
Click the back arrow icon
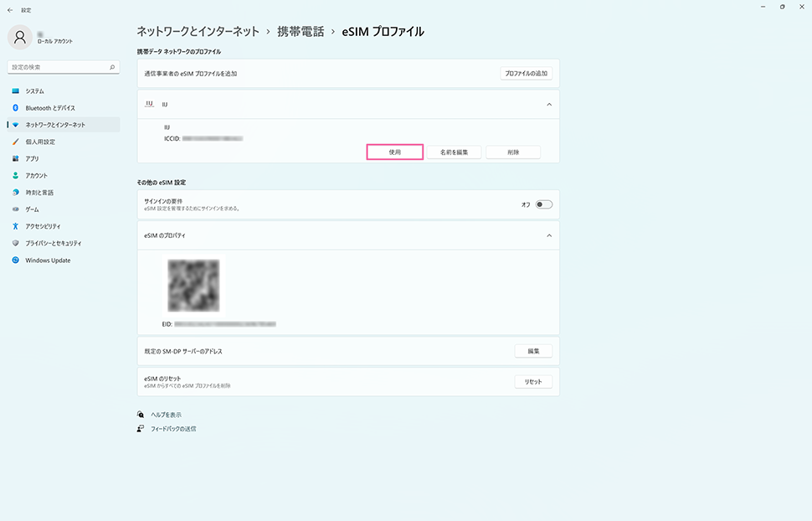[9, 10]
